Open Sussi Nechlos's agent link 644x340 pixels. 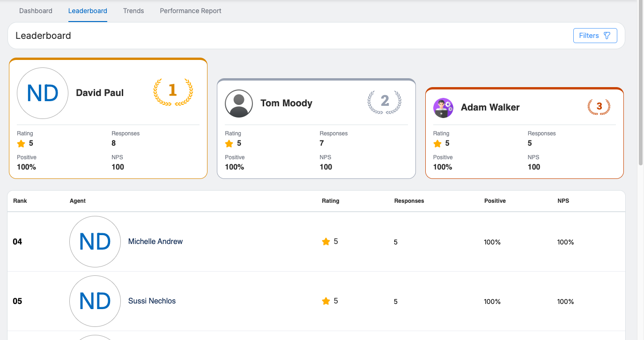[x=152, y=301]
